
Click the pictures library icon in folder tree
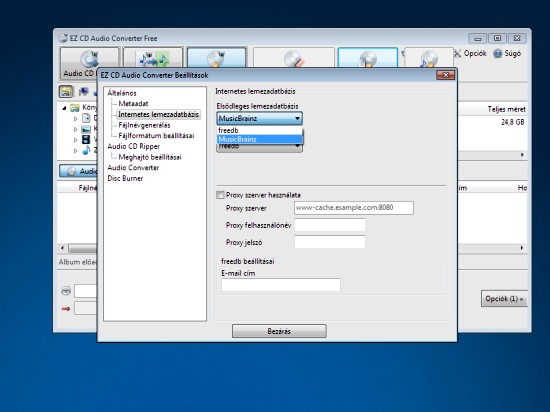86,129
